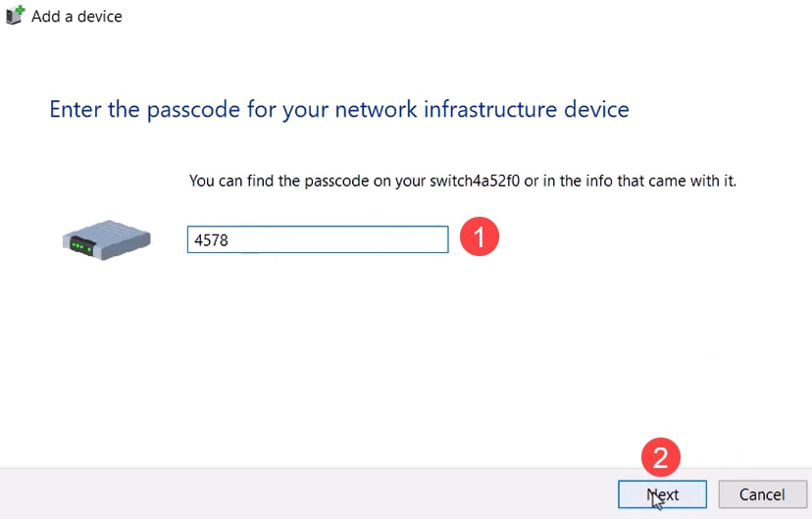This screenshot has width=812, height=519.
Task: Place cursor after 4578 in the passcode box
Action: pos(229,239)
